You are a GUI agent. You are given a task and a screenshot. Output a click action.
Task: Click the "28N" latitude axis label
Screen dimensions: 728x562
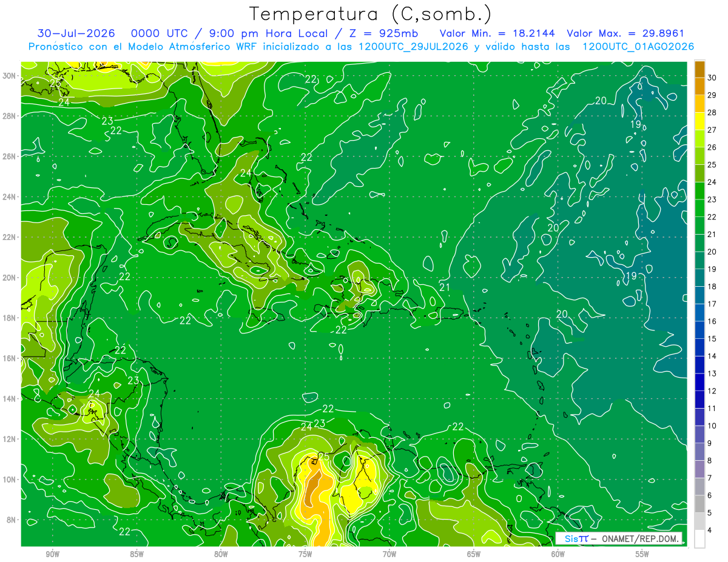pos(10,116)
